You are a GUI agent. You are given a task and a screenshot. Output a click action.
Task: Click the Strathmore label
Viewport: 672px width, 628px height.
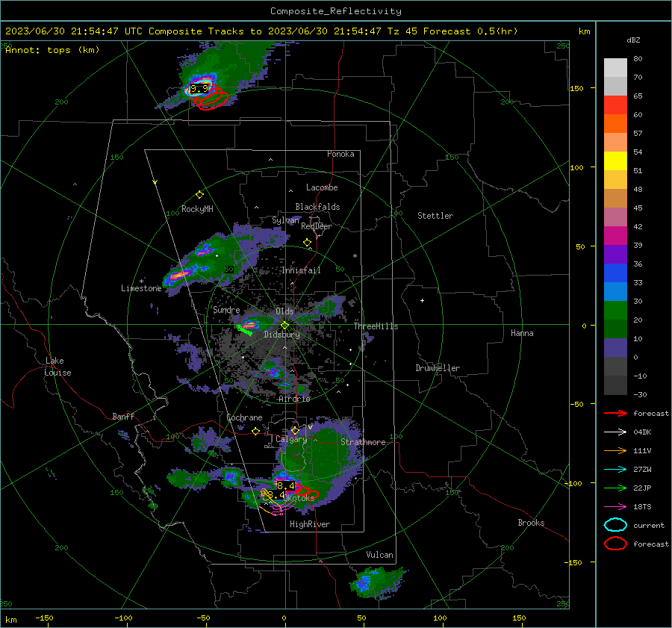point(363,442)
